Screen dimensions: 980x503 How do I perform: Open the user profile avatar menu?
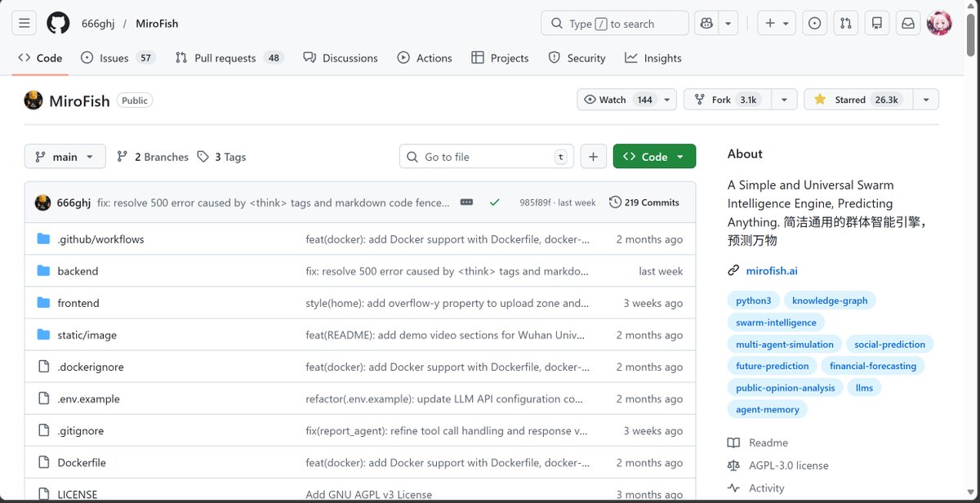939,24
